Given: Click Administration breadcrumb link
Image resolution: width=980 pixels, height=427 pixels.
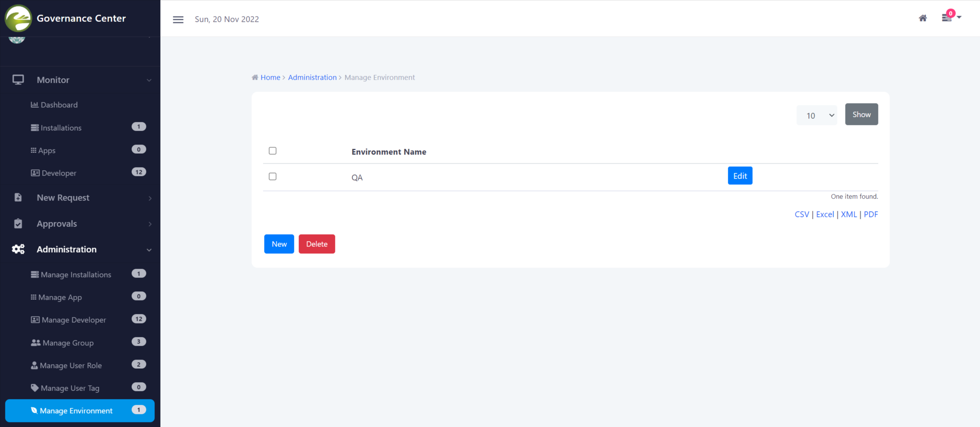Looking at the screenshot, I should pyautogui.click(x=312, y=77).
